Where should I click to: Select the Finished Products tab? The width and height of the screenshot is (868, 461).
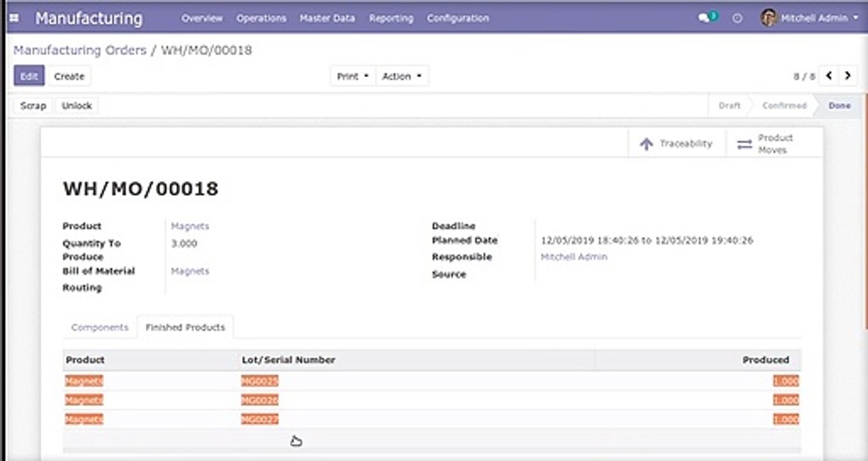click(185, 327)
